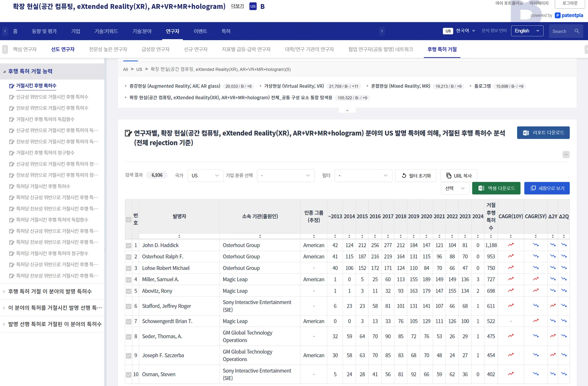The width and height of the screenshot is (588, 386).
Task: Click the URL 복사 copy icon
Action: pyautogui.click(x=449, y=175)
